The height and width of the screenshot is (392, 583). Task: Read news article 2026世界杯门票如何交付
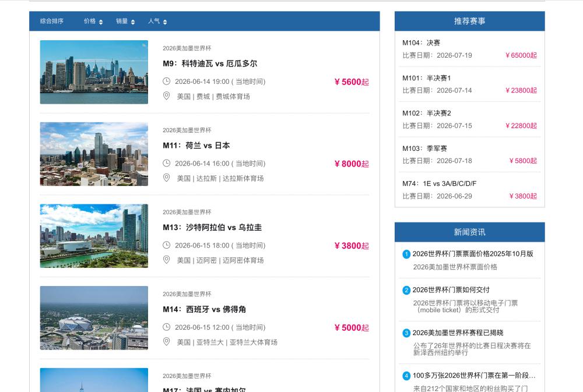point(451,290)
